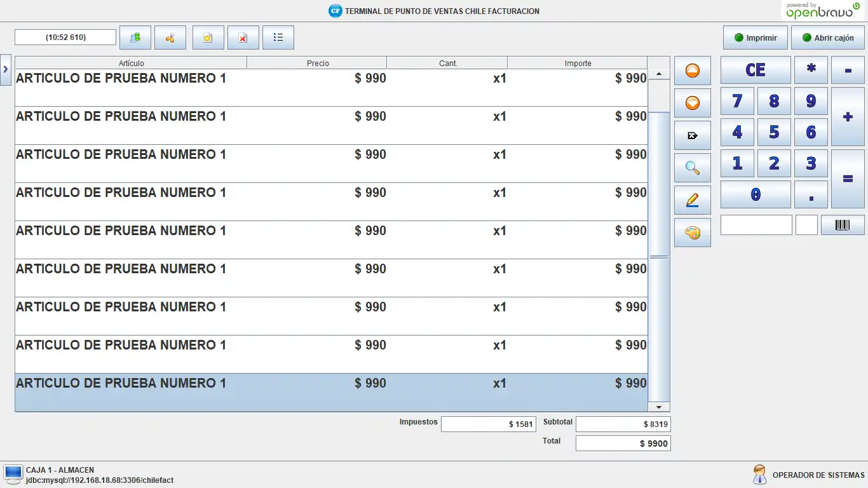Tap keypad digit 1
The image size is (868, 488).
[x=737, y=163]
